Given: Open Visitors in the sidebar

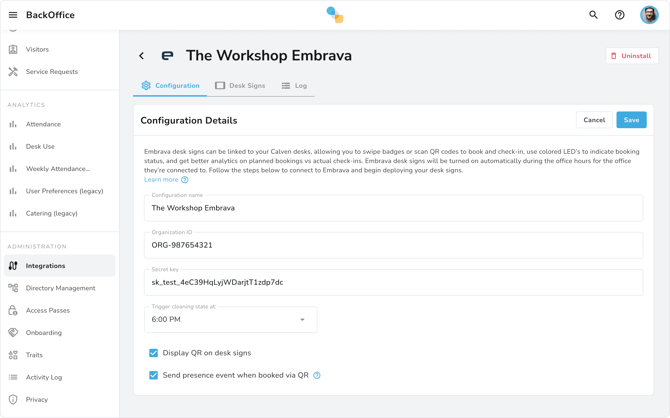Looking at the screenshot, I should click(x=59, y=49).
